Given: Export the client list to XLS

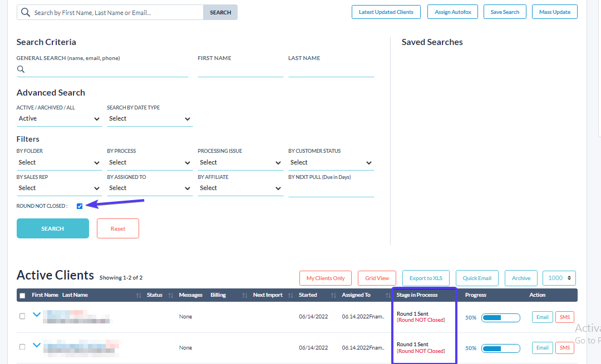Looking at the screenshot, I should pos(425,278).
